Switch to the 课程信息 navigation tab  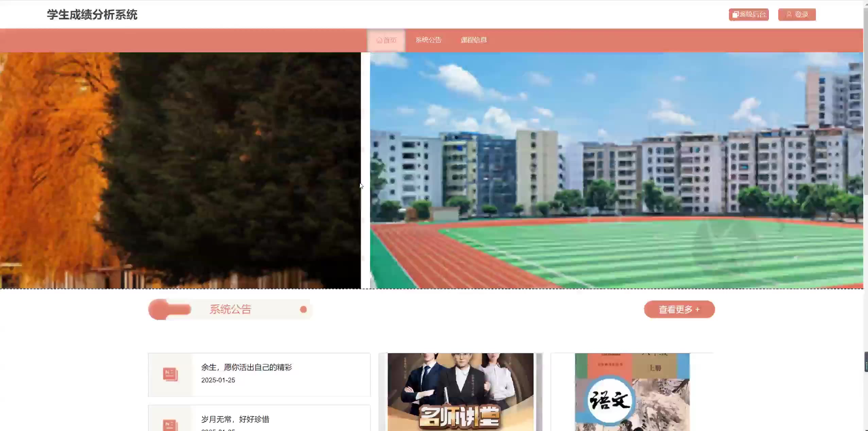(x=473, y=40)
